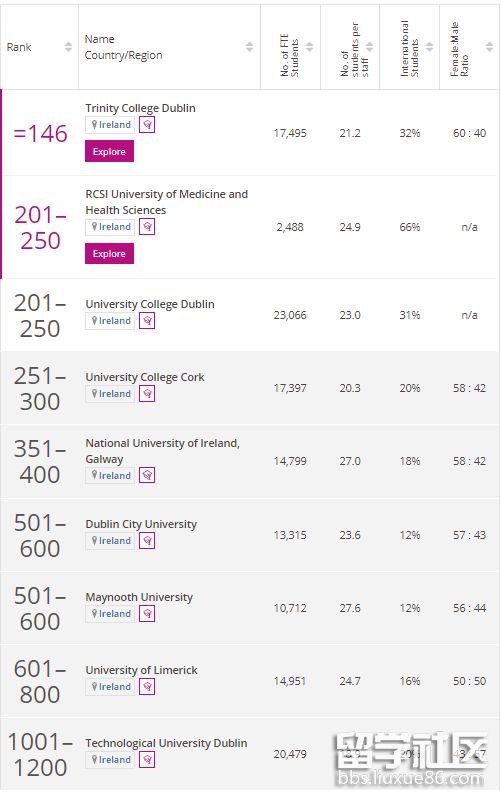501x800 pixels.
Task: Click the Ireland location tag under Maynooth University
Action: click(x=110, y=614)
